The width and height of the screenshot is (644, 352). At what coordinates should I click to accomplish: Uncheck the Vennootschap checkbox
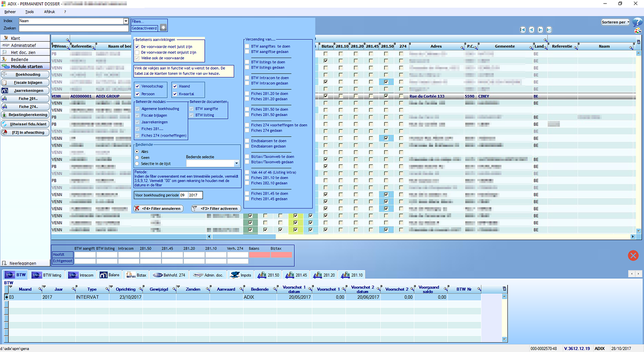(137, 86)
